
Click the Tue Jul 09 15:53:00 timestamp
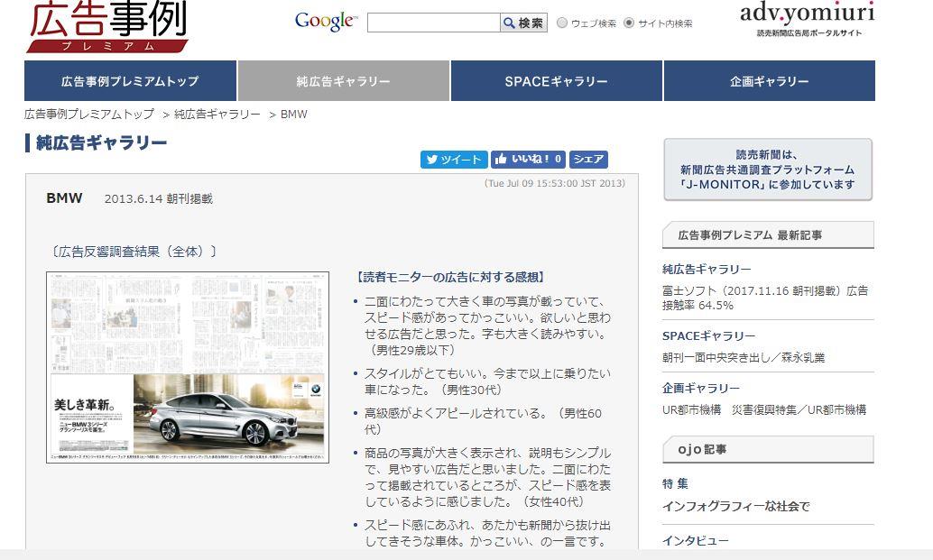(x=555, y=183)
